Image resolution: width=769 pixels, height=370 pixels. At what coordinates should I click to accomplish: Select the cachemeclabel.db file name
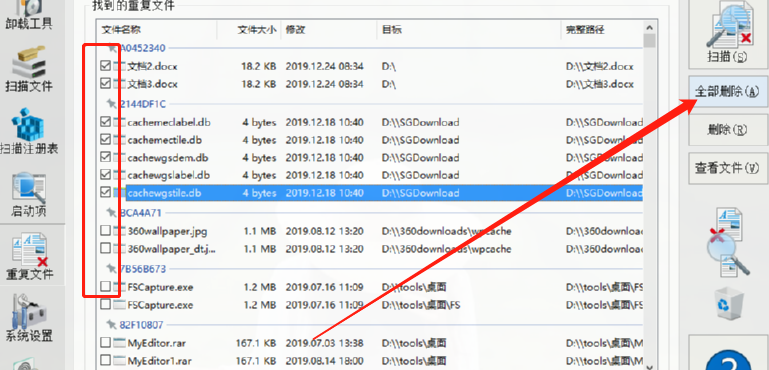coord(169,122)
